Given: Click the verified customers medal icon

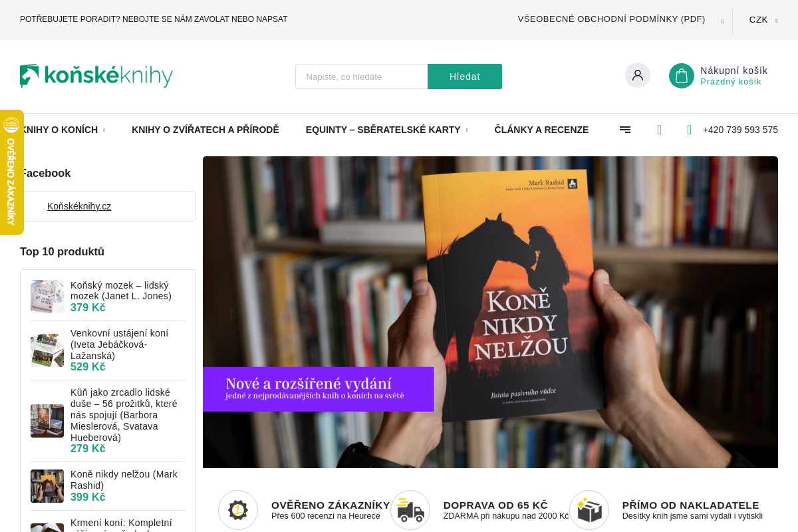Looking at the screenshot, I should pyautogui.click(x=238, y=510).
